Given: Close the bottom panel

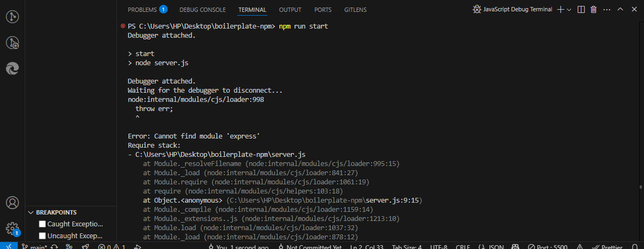Looking at the screenshot, I should click(x=633, y=10).
